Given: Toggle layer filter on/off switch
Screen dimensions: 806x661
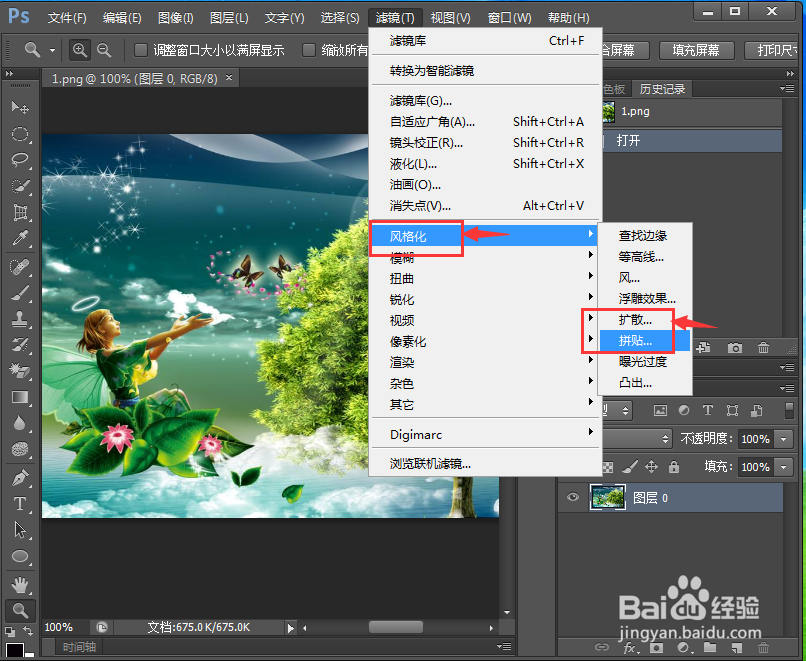Looking at the screenshot, I should (790, 410).
